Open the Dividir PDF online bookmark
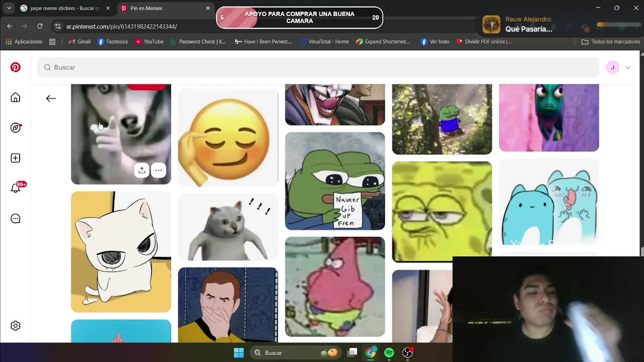This screenshot has height=362, width=644. click(484, 42)
